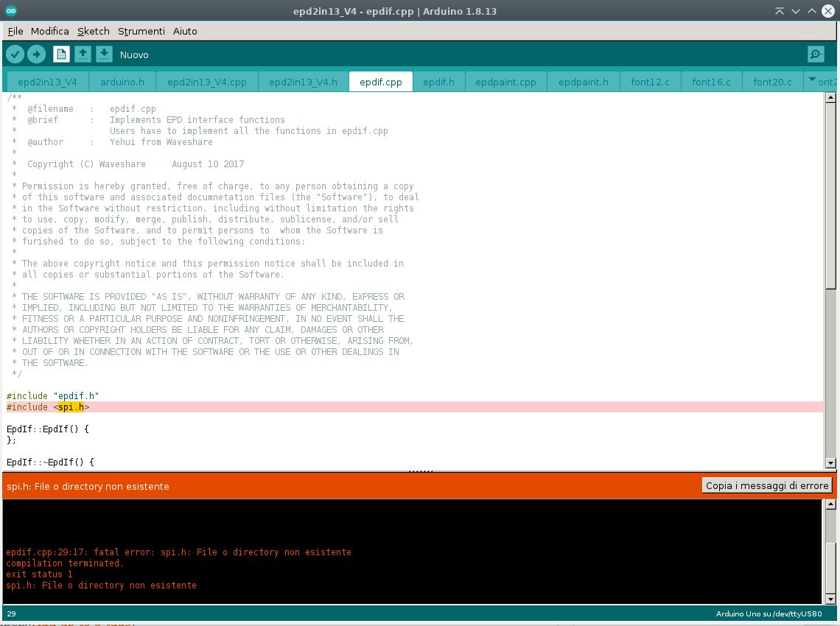Click line number 29 in status bar

(11, 613)
